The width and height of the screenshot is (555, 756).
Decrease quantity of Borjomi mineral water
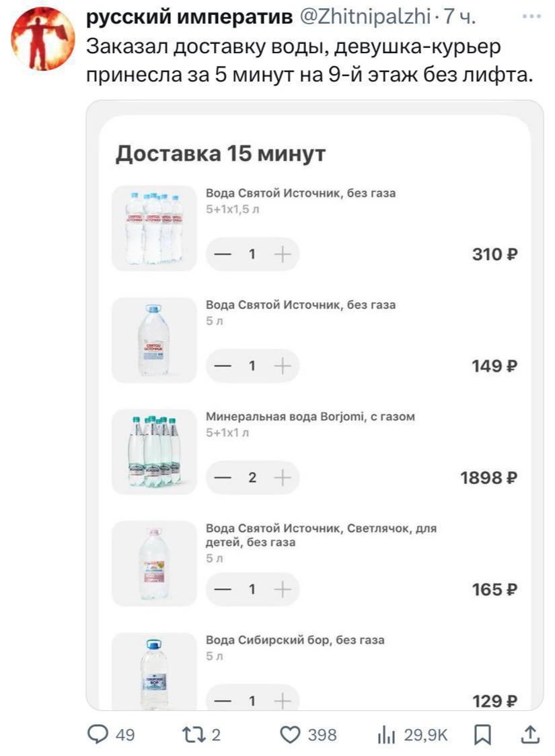coord(223,477)
